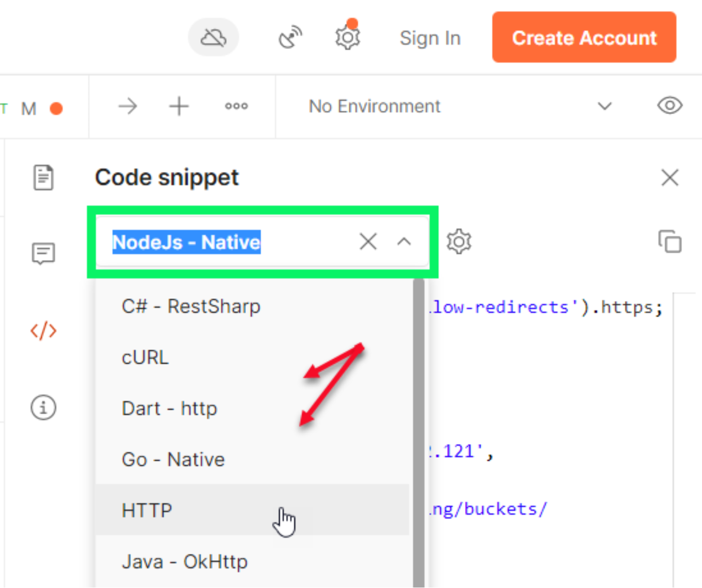Select HTTP from language list
Viewport: 702px width, 588px height.
click(253, 510)
